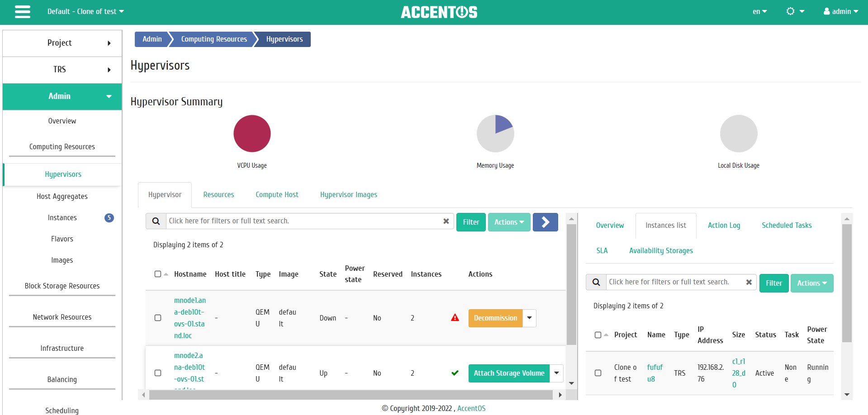Open the Action Log tab
Screen dimensions: 868x415
pos(724,226)
